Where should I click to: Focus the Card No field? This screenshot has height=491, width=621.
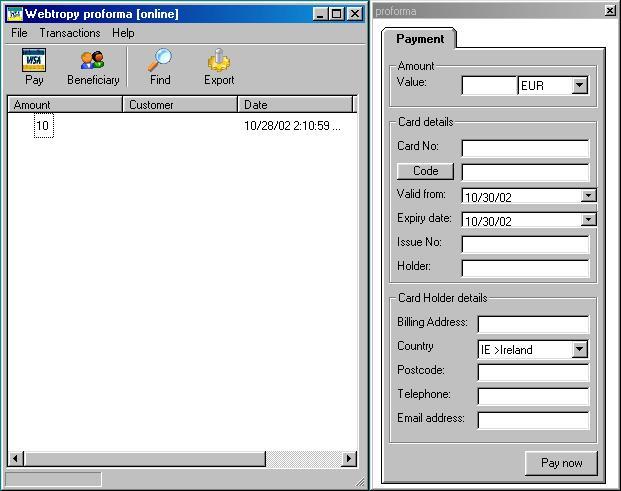(x=525, y=148)
